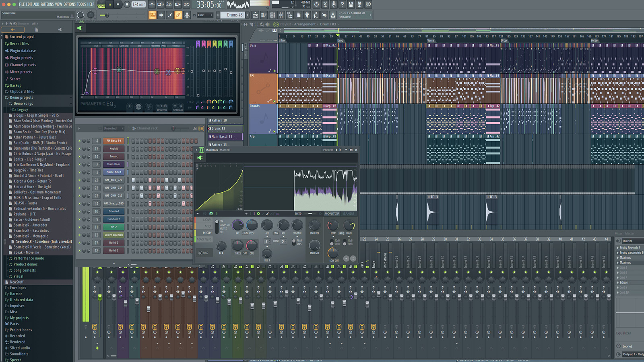This screenshot has height=362, width=644.
Task: Click the microphone recording icon in the top toolbar
Action: point(334,4)
